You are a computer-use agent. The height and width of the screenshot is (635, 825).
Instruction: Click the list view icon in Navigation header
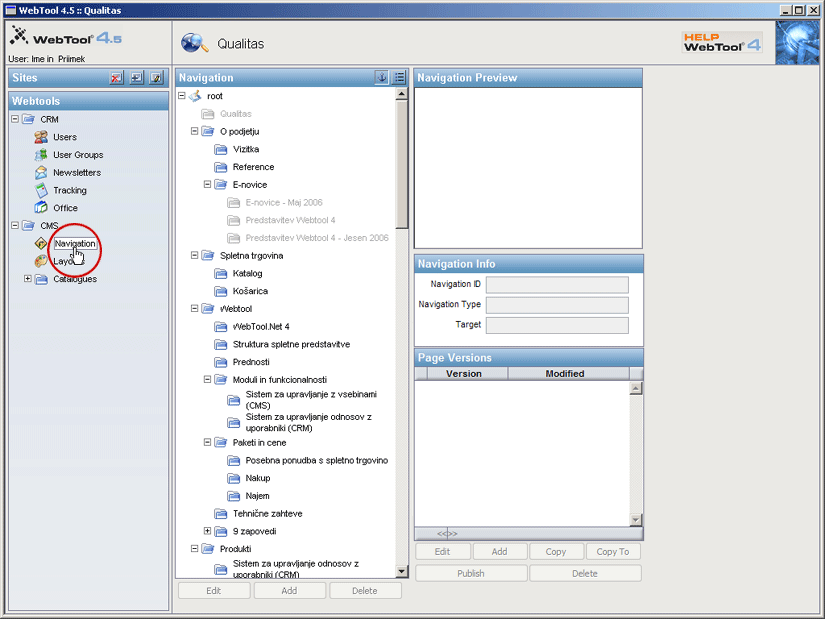tap(399, 78)
